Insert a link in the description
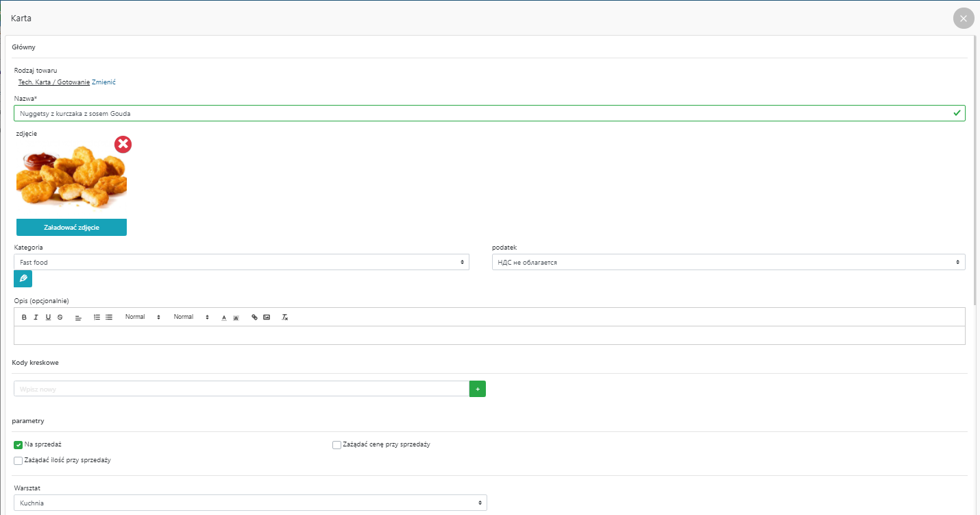Image resolution: width=980 pixels, height=515 pixels. tap(255, 318)
